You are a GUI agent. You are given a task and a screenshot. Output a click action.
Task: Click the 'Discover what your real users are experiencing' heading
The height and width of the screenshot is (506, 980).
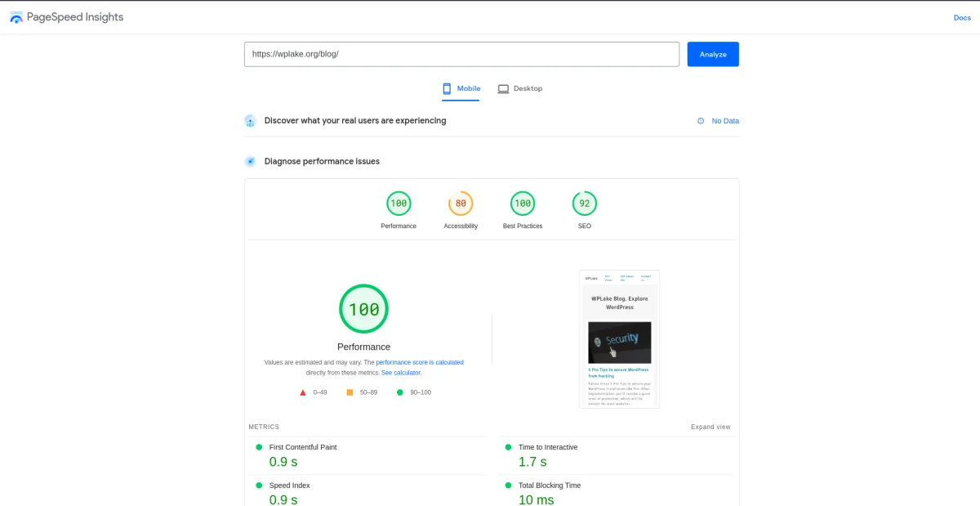[x=355, y=121]
